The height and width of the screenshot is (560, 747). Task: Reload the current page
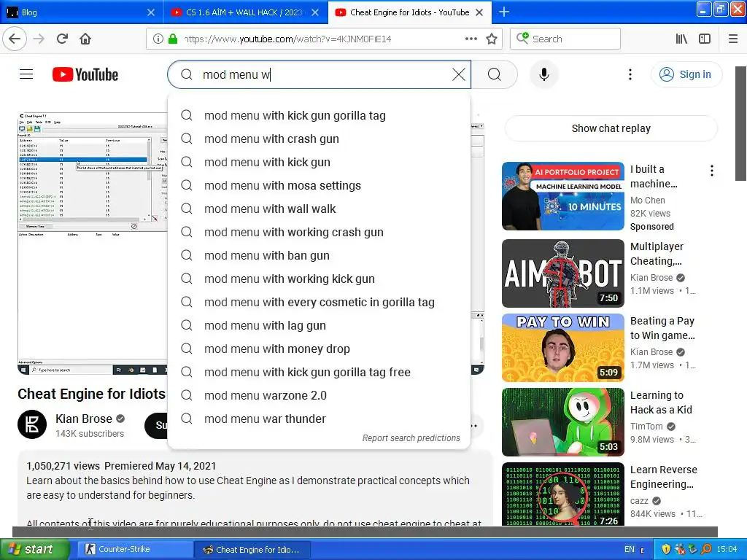(62, 39)
